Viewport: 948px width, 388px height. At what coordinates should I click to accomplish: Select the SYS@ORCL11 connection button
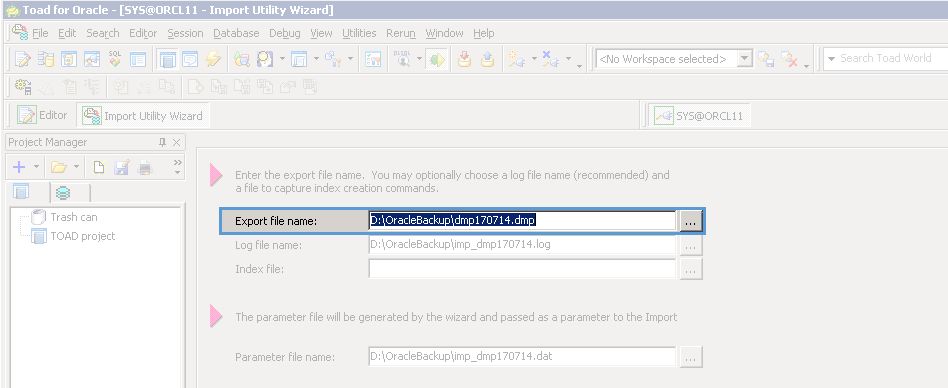point(700,115)
